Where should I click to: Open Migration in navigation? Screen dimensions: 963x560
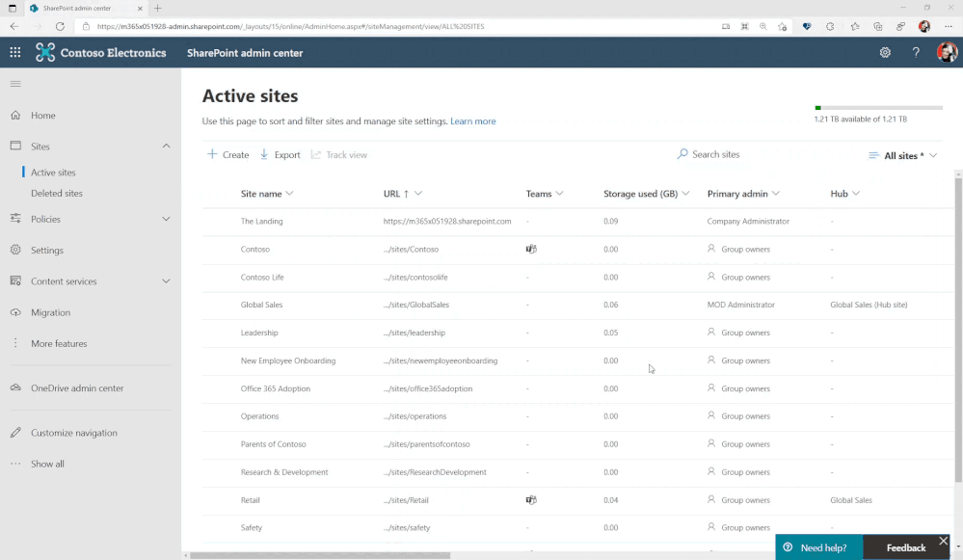click(50, 312)
